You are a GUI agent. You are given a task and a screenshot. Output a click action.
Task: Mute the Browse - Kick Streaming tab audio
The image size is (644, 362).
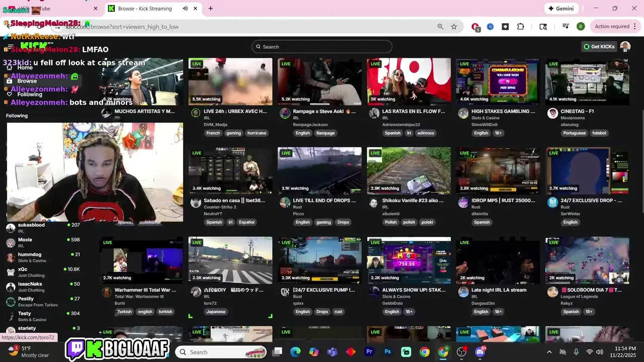pos(185,9)
